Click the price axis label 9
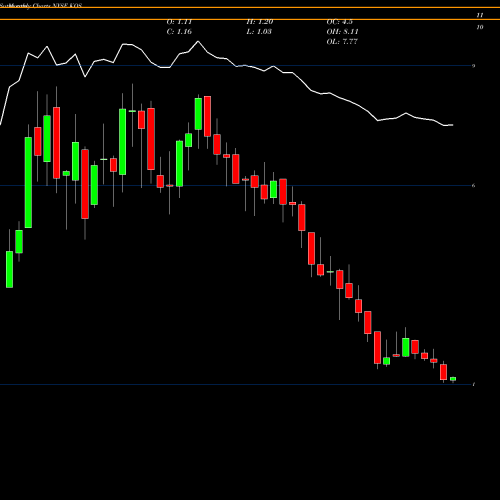 tap(474, 66)
